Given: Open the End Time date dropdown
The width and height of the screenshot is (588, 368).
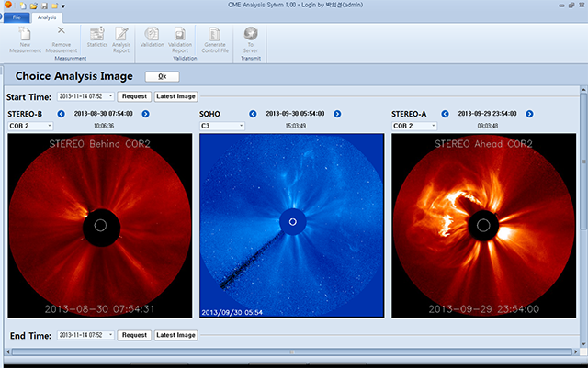Looking at the screenshot, I should coord(110,335).
